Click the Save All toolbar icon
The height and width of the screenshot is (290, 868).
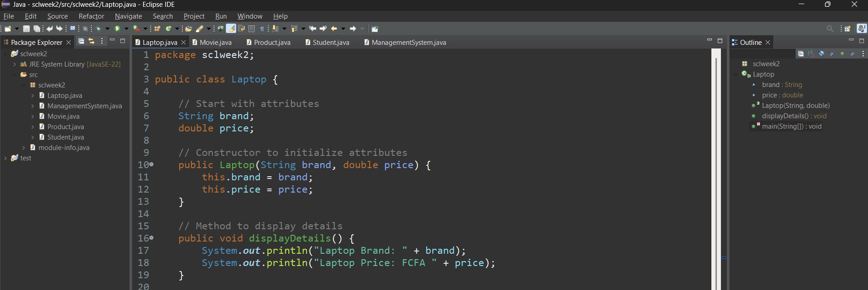(37, 29)
